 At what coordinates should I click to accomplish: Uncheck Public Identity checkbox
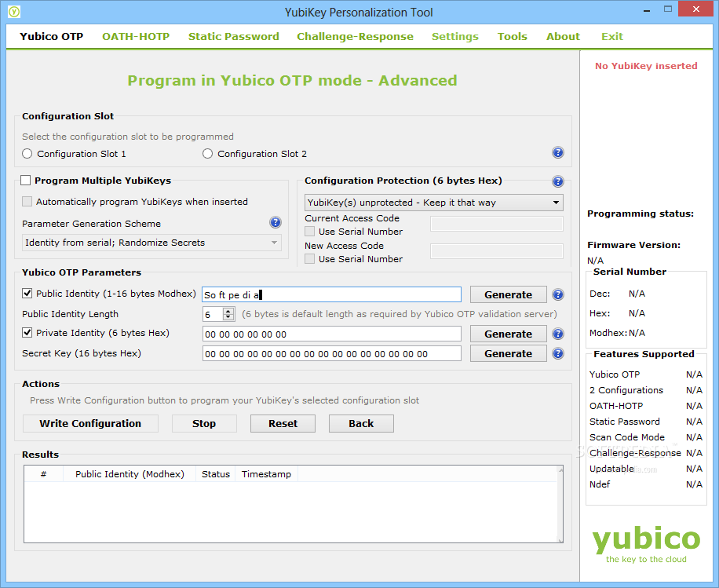click(27, 294)
